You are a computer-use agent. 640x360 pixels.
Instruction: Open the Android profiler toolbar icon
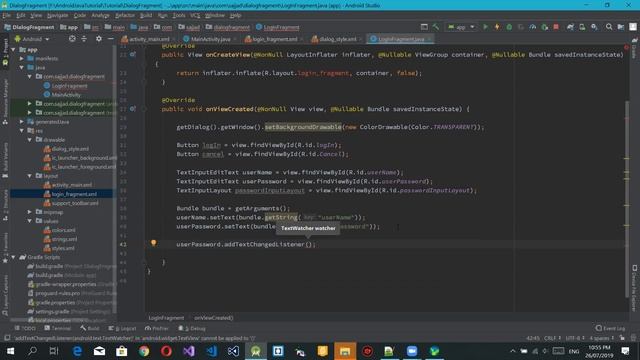533,27
